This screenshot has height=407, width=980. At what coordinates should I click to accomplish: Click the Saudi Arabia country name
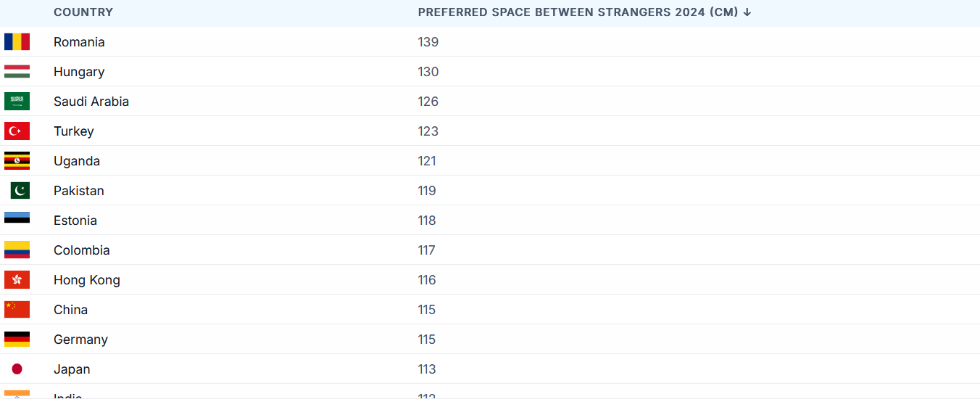91,102
